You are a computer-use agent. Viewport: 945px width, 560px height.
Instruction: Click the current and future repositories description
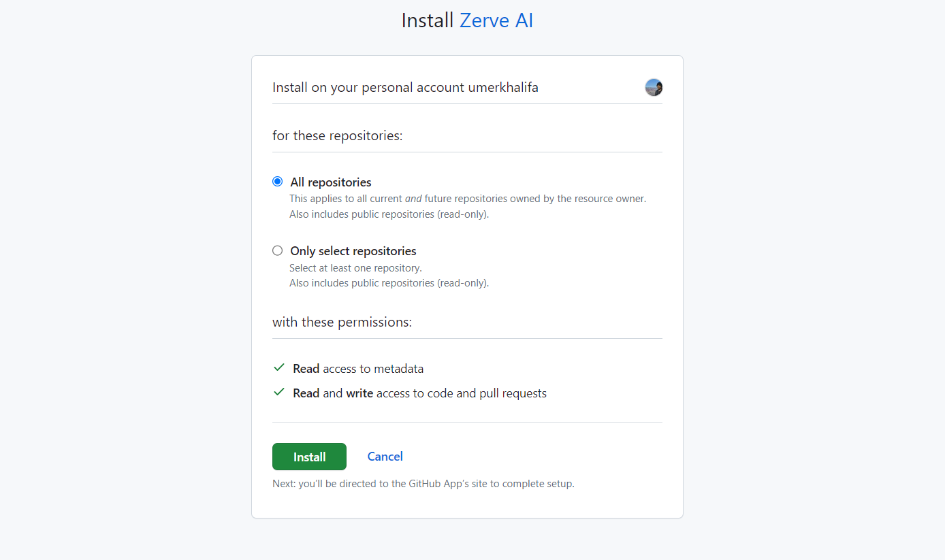click(467, 199)
